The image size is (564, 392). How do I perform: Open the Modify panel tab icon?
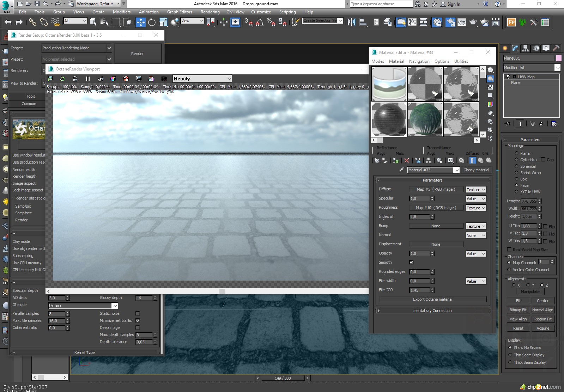point(515,48)
